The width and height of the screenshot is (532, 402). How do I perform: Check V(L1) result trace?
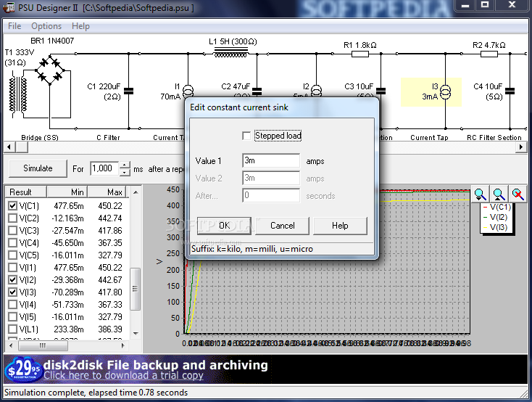(x=12, y=329)
